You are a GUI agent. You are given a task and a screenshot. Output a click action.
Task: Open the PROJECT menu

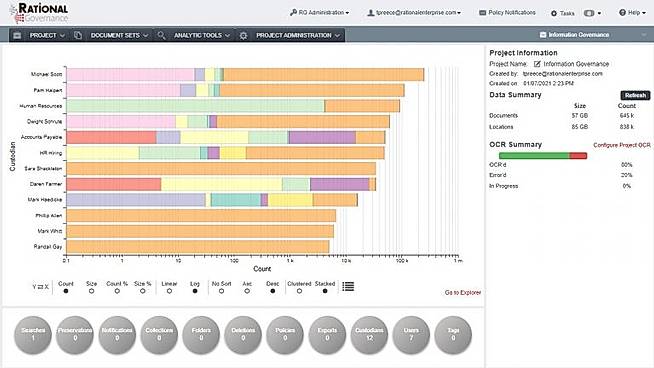click(47, 35)
